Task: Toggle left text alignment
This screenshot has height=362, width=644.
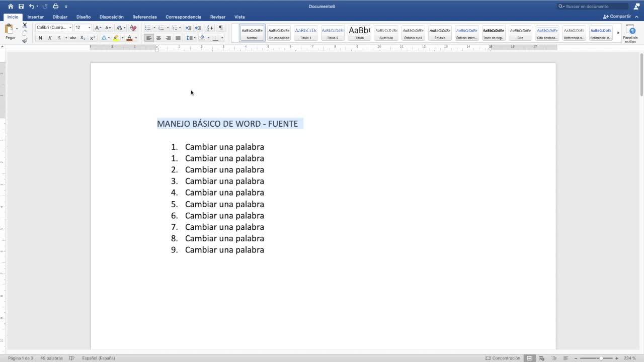Action: [x=148, y=38]
